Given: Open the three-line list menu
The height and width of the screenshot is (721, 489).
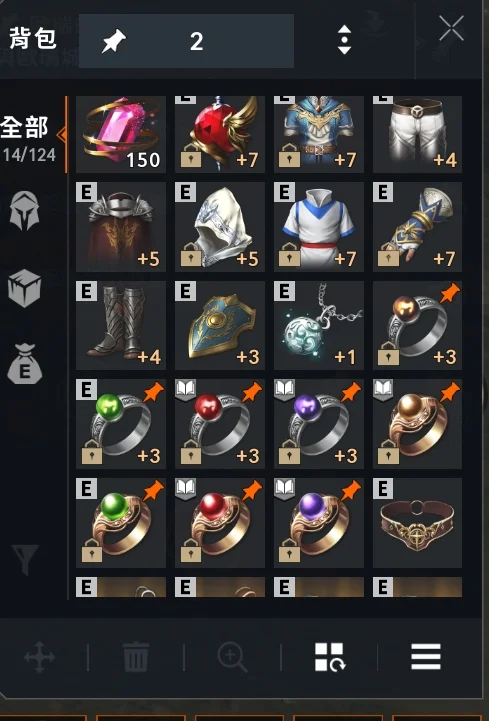Looking at the screenshot, I should point(426,657).
